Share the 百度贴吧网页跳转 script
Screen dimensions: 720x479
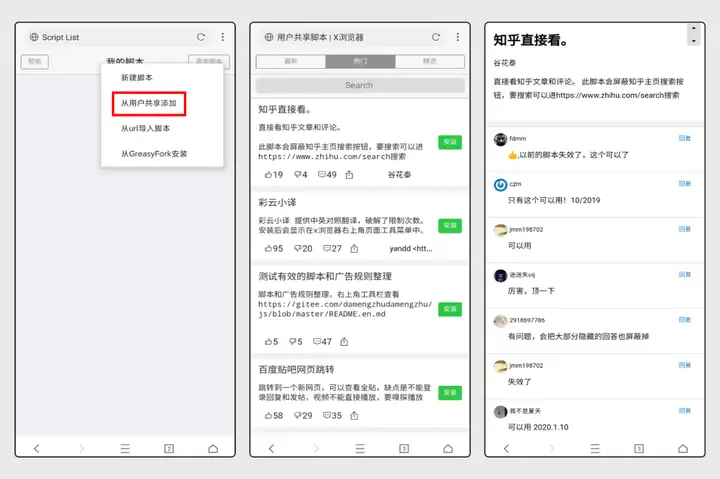pyautogui.click(x=354, y=416)
